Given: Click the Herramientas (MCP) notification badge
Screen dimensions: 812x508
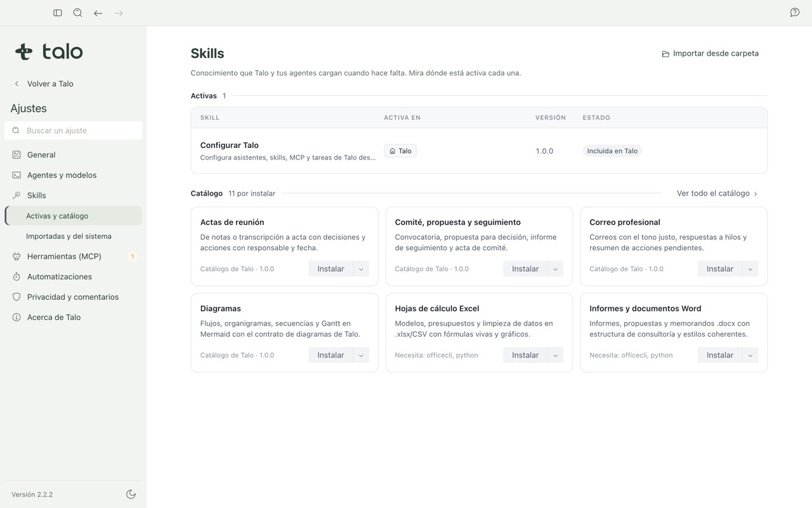Looking at the screenshot, I should pyautogui.click(x=133, y=257).
